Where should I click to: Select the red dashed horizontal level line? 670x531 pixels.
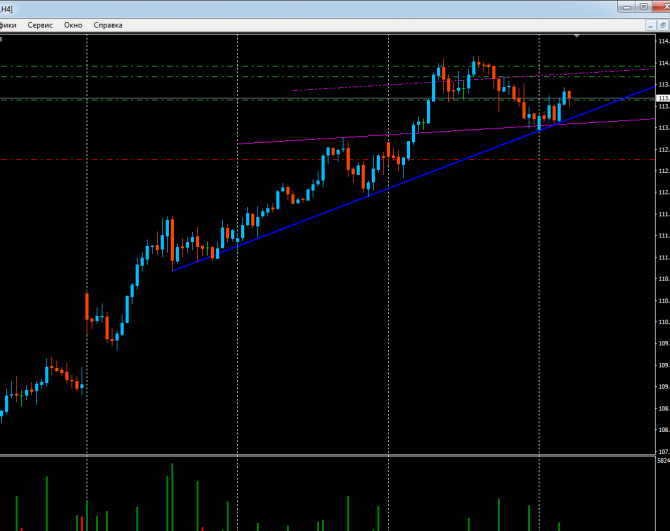(x=327, y=159)
